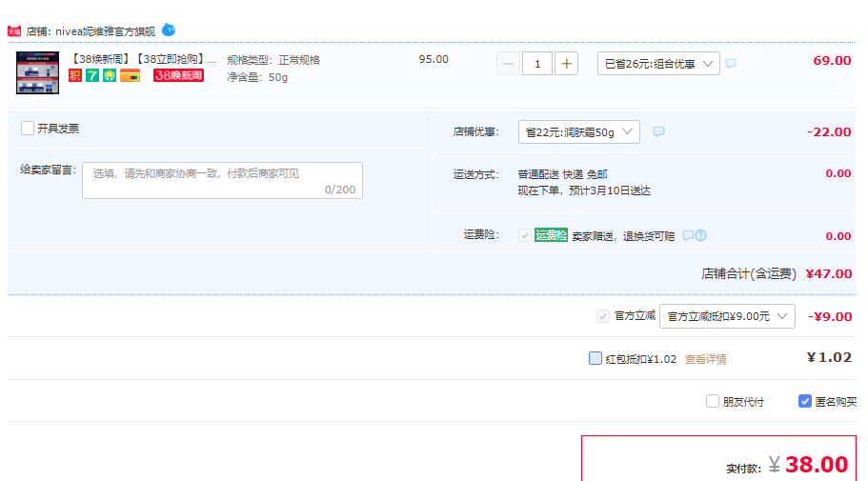Click the orange card badge under the product title
This screenshot has height=481, width=868.
tap(131, 75)
